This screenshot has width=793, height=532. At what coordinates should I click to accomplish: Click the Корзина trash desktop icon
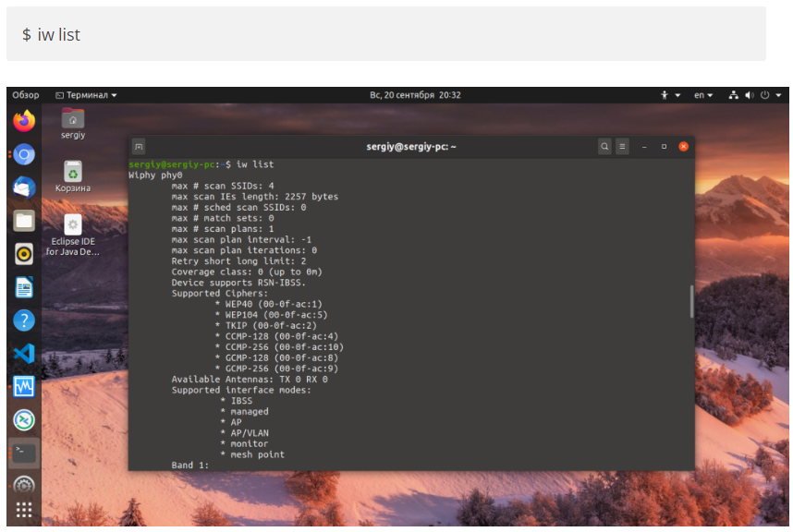72,175
